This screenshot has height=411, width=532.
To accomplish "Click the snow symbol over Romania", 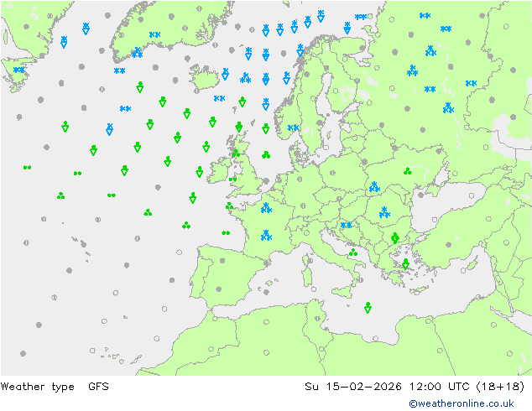I will tap(384, 212).
